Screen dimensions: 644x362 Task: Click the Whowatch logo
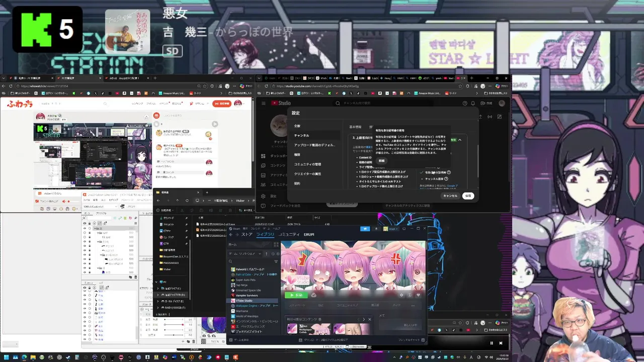tap(20, 104)
